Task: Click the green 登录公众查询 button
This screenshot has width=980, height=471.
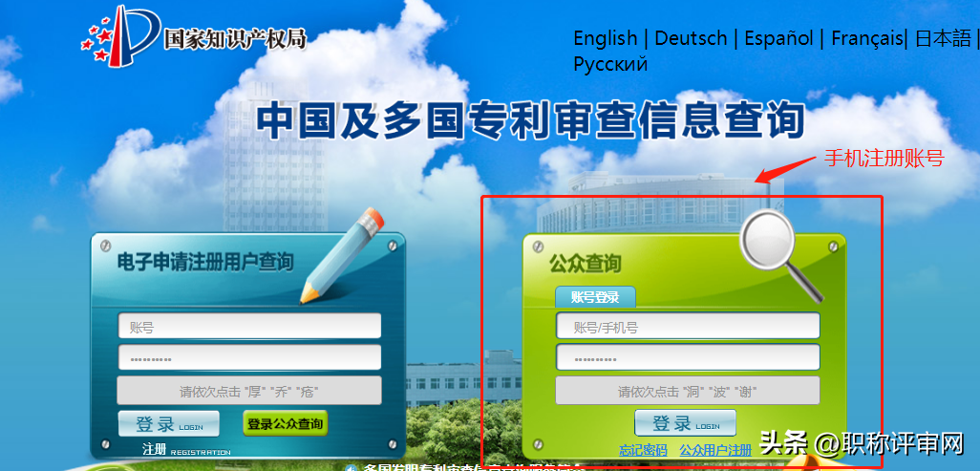Action: click(x=285, y=423)
